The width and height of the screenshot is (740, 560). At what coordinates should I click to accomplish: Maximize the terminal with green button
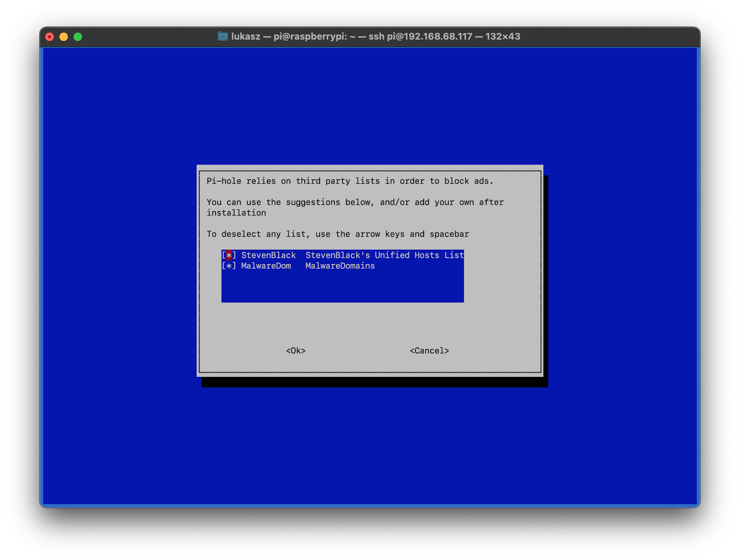point(78,37)
